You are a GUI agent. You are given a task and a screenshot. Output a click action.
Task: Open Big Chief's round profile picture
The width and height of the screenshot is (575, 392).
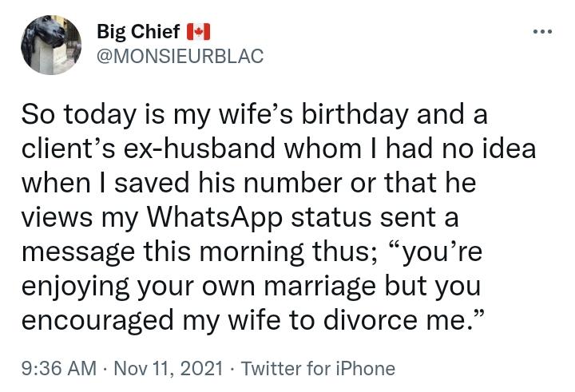tap(51, 45)
